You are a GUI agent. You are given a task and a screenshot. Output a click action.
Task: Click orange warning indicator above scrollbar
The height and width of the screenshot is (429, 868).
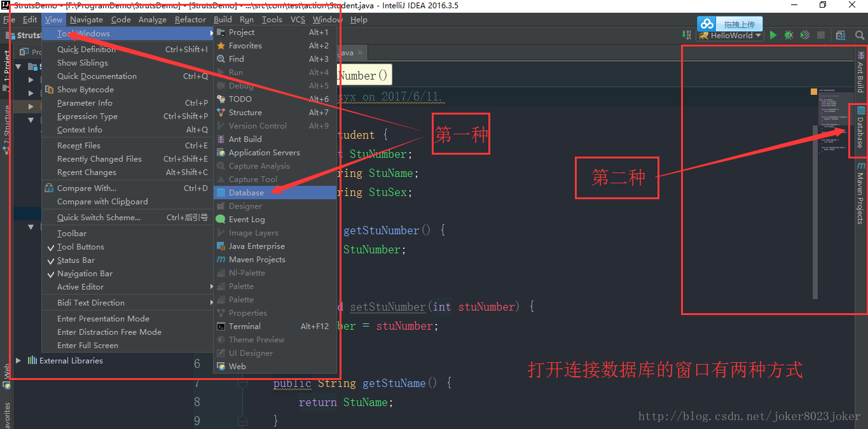814,92
